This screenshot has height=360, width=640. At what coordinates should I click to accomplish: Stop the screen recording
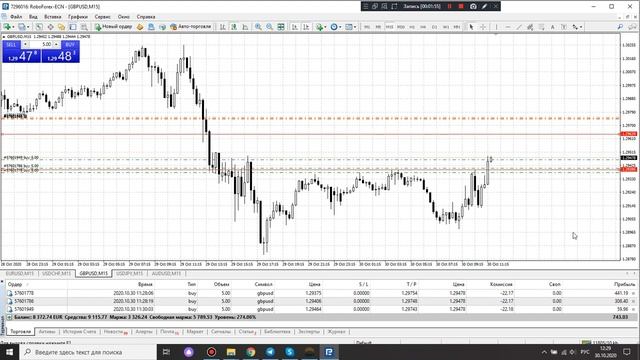461,7
